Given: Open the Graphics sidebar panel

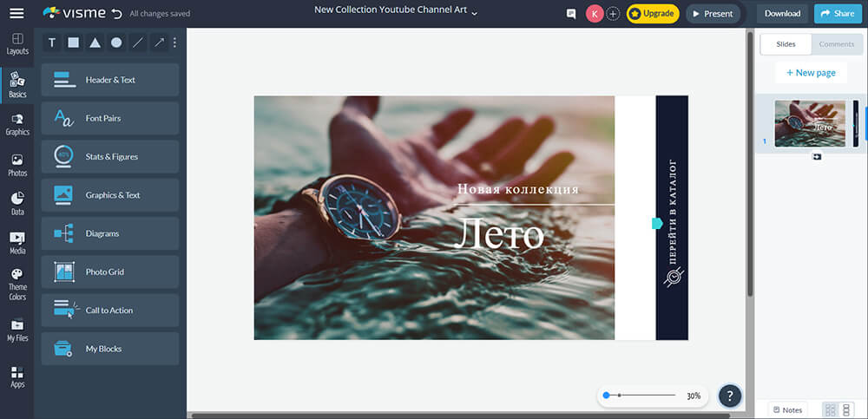Looking at the screenshot, I should 17,125.
